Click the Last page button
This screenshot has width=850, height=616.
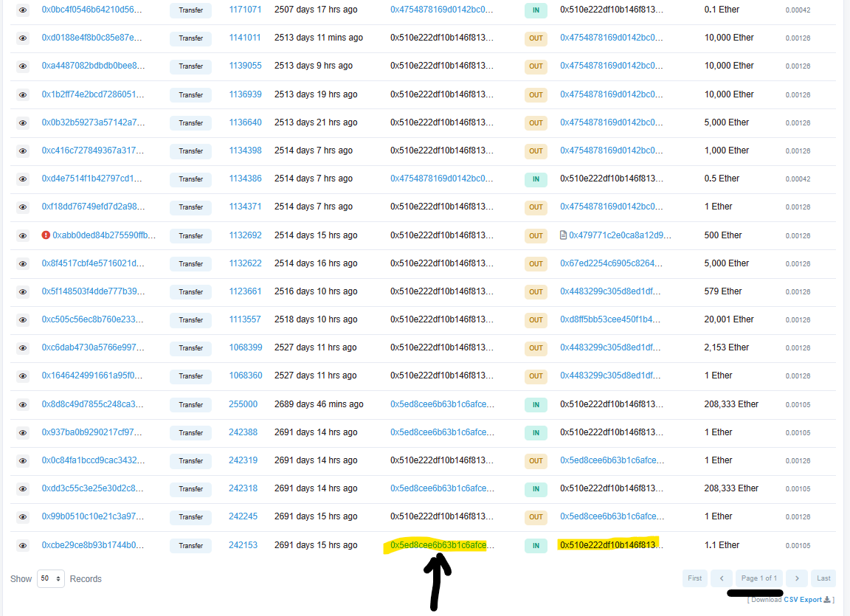[823, 578]
